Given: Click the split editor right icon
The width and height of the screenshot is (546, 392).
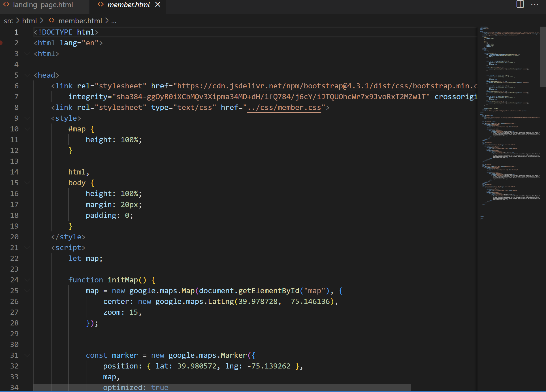Looking at the screenshot, I should coord(520,4).
